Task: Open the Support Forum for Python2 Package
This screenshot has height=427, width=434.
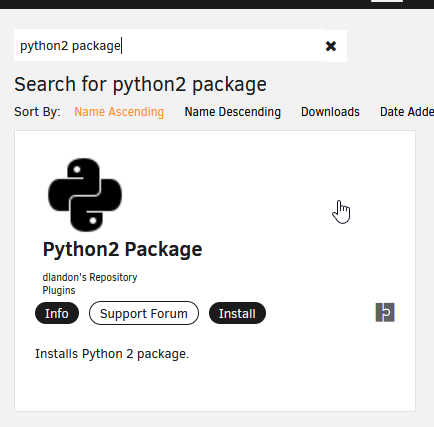Action: pos(144,313)
